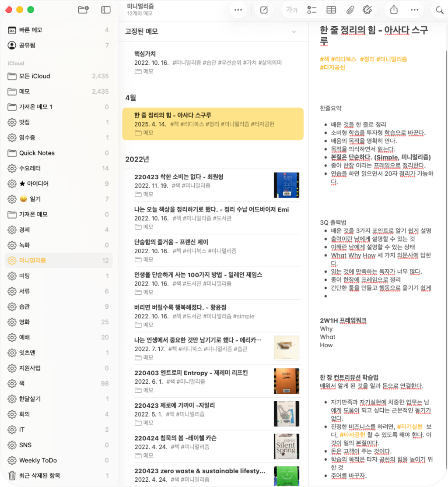Viewport: 448px width, 487px height.
Task: Select the 최근 삭제된 항목 trash folder
Action: [39, 476]
